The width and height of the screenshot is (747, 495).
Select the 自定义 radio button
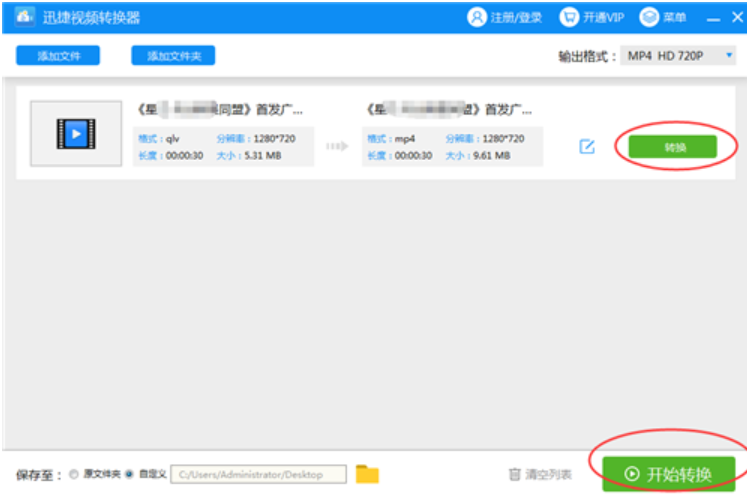(129, 474)
